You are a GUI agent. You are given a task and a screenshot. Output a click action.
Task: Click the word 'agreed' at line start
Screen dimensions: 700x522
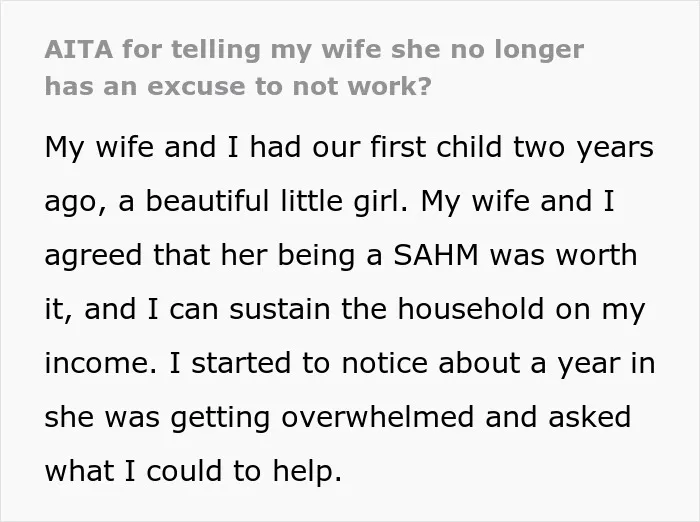(93, 256)
